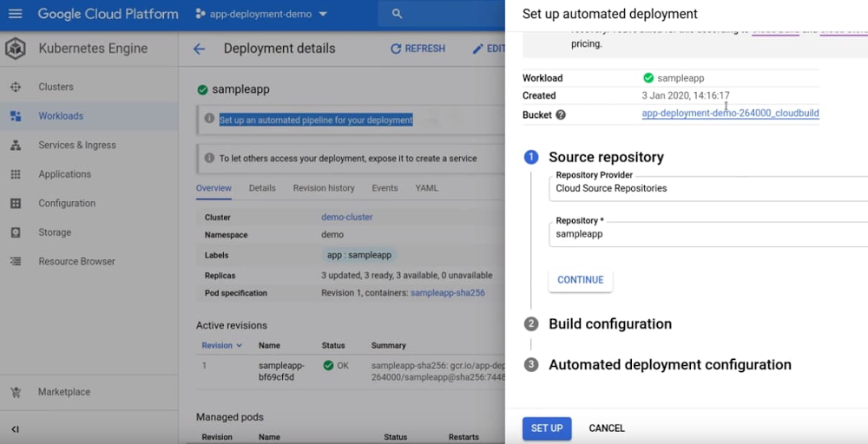
Task: Open the sampleapp-sha256 container link
Action: coord(448,293)
